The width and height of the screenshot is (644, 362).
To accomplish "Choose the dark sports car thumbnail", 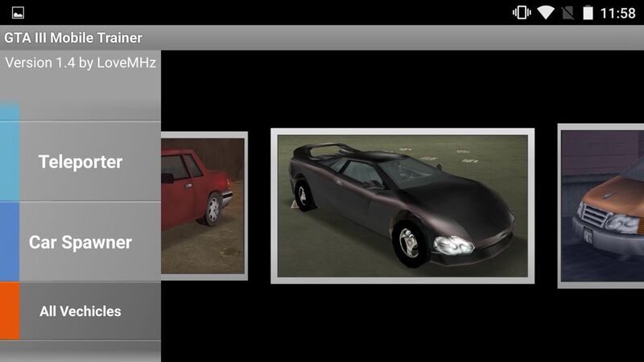I will coord(402,206).
